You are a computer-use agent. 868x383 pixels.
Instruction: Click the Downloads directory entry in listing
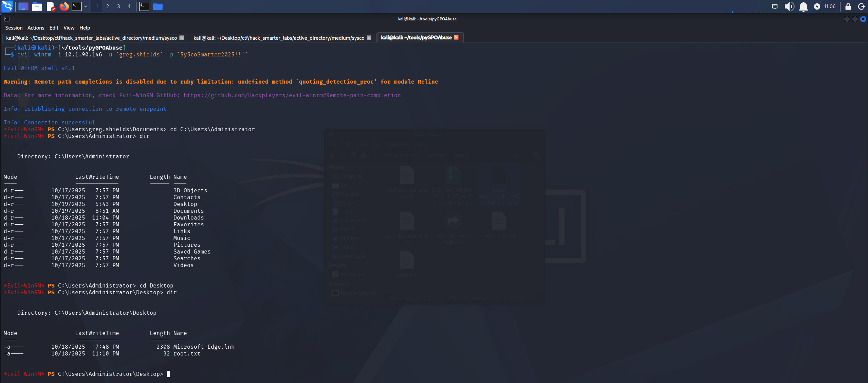pyautogui.click(x=189, y=217)
